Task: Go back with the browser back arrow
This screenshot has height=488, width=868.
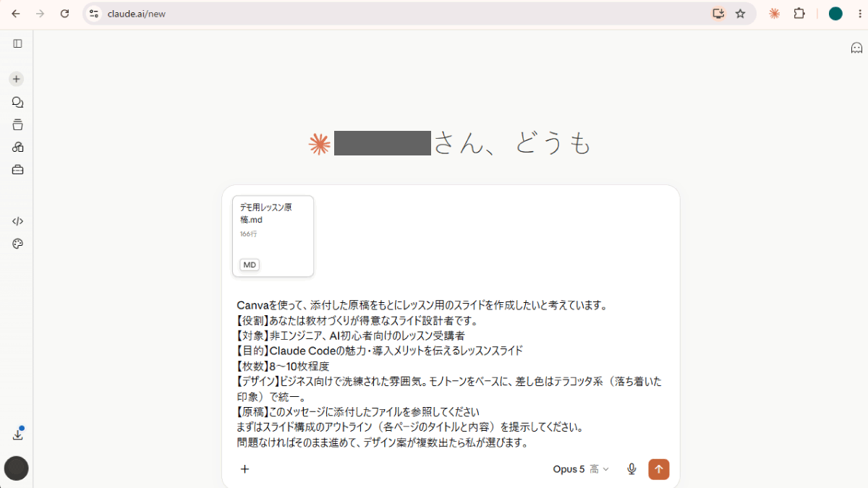Action: (x=16, y=13)
